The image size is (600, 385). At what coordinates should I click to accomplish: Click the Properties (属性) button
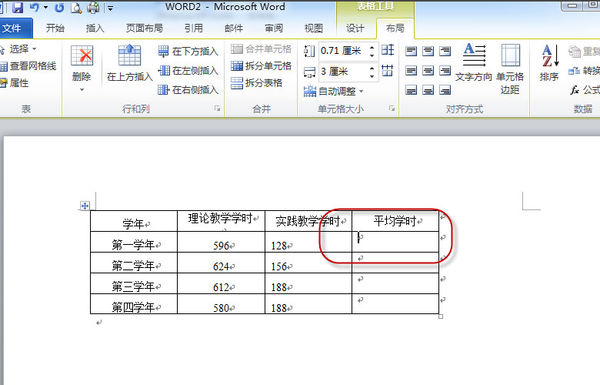point(15,83)
